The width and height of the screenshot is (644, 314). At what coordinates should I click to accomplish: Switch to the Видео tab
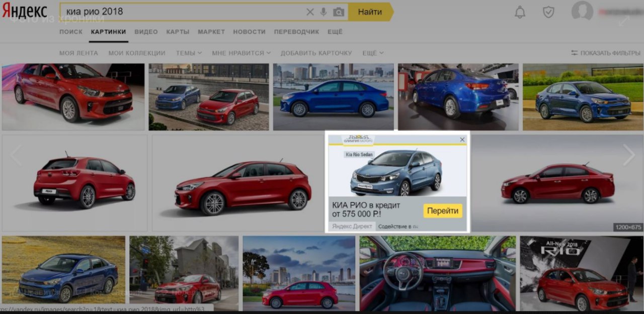tap(146, 32)
